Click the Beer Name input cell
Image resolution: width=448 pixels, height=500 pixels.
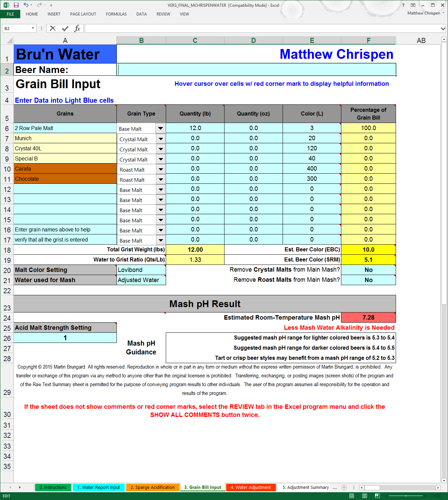(x=256, y=69)
